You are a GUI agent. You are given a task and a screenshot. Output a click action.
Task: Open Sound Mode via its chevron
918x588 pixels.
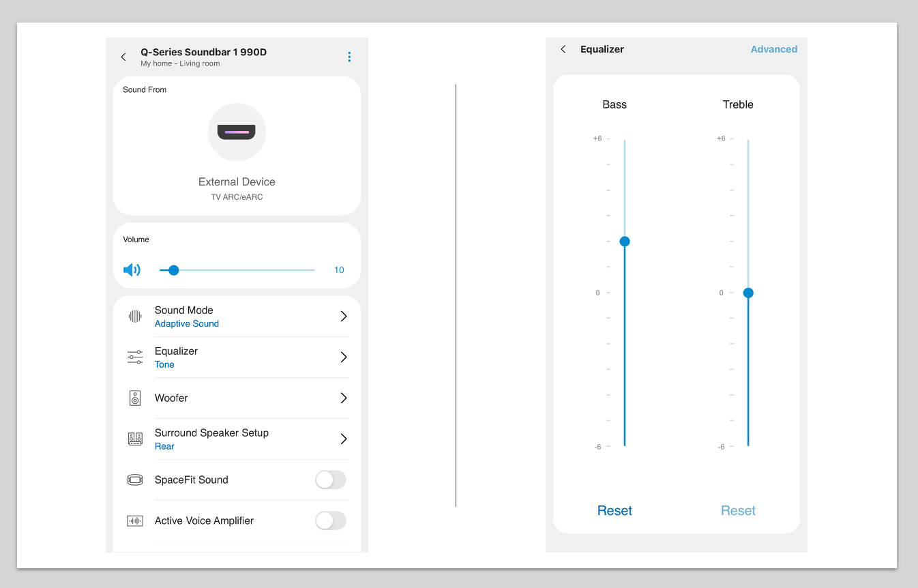pos(344,316)
